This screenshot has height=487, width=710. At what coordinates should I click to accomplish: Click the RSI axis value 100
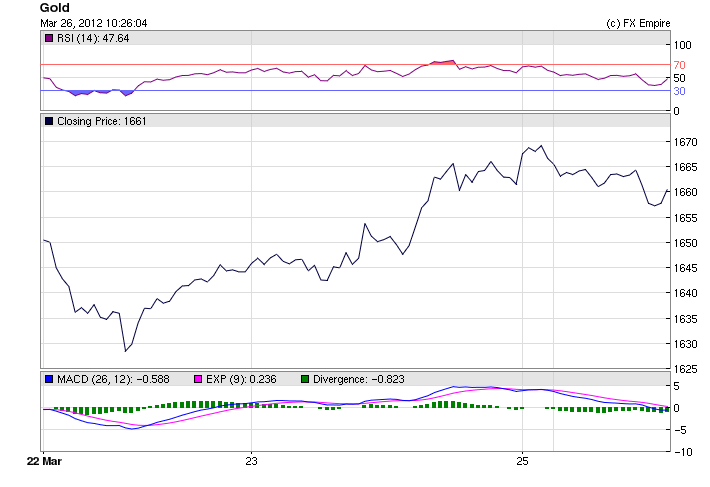pos(682,45)
